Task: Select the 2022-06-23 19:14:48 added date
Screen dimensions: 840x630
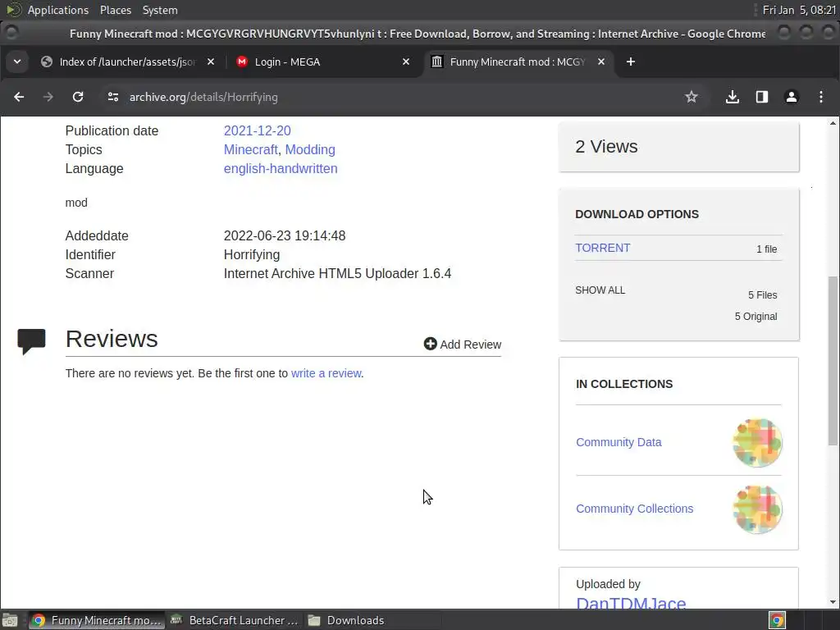Action: pos(285,235)
